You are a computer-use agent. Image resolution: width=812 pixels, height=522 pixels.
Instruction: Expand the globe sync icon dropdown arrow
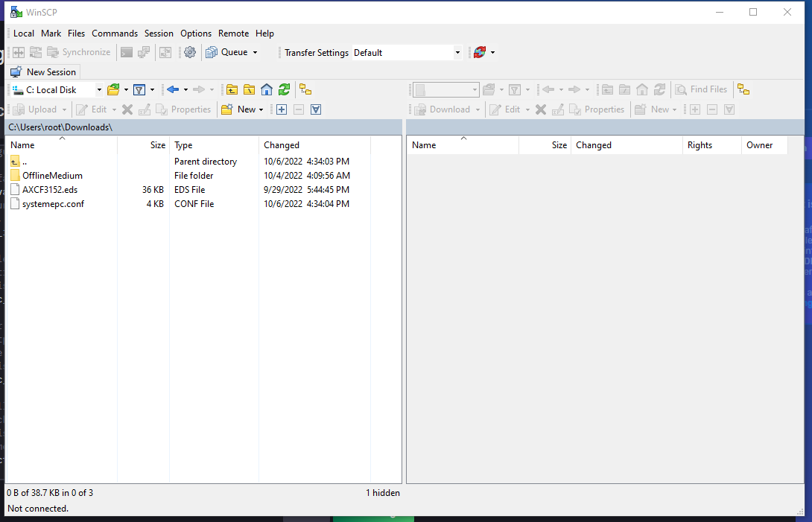pyautogui.click(x=492, y=53)
